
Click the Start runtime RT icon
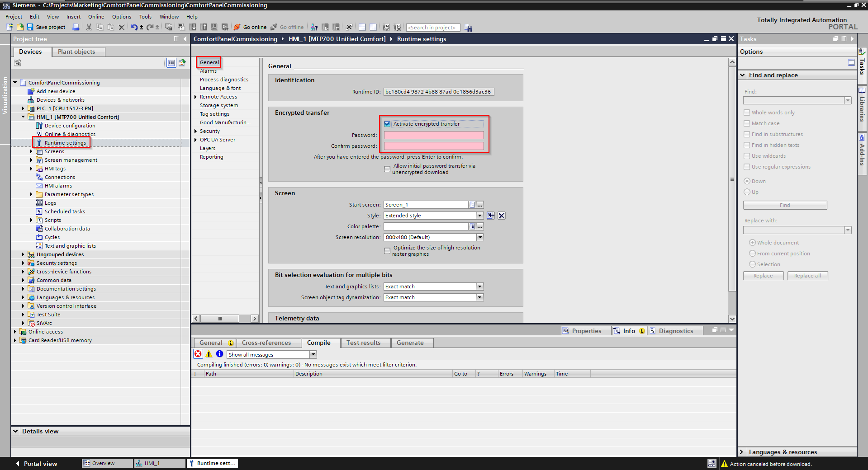(225, 27)
